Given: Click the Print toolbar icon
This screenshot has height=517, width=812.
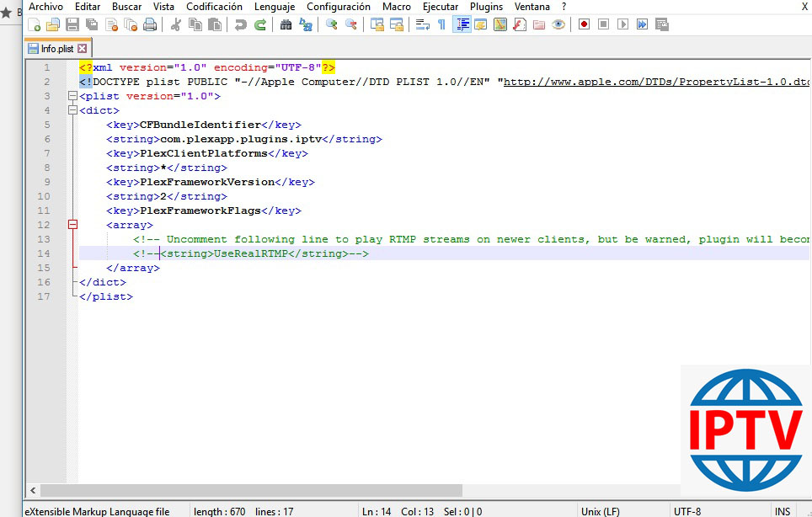Looking at the screenshot, I should click(x=150, y=24).
